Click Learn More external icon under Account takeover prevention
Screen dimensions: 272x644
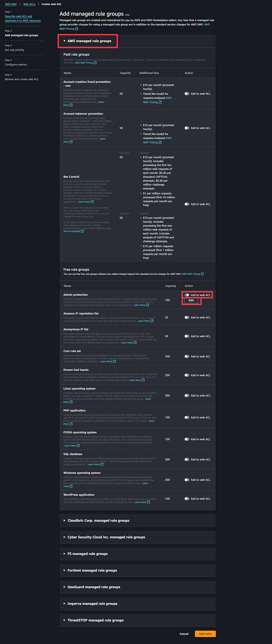click(71, 142)
